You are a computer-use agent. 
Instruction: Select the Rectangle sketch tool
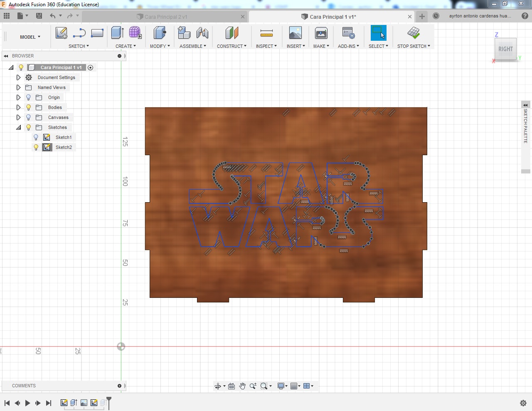[97, 33]
